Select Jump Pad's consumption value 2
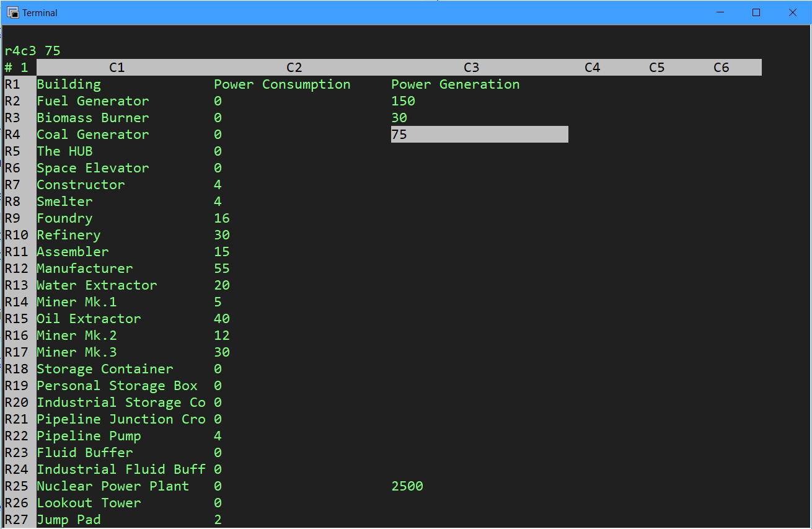 218,520
